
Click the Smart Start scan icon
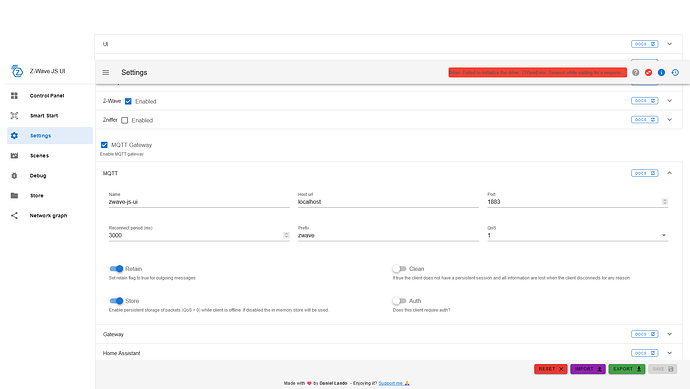[14, 115]
